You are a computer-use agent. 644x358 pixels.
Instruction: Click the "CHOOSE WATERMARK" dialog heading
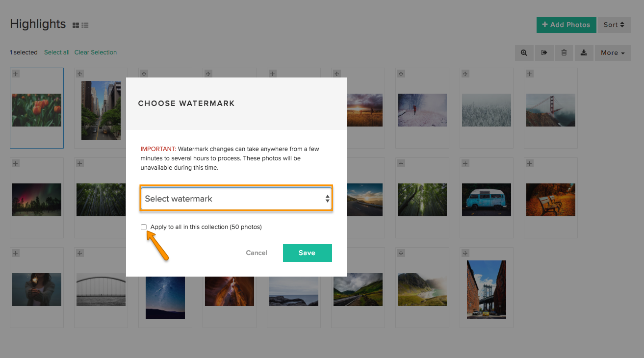(x=186, y=103)
